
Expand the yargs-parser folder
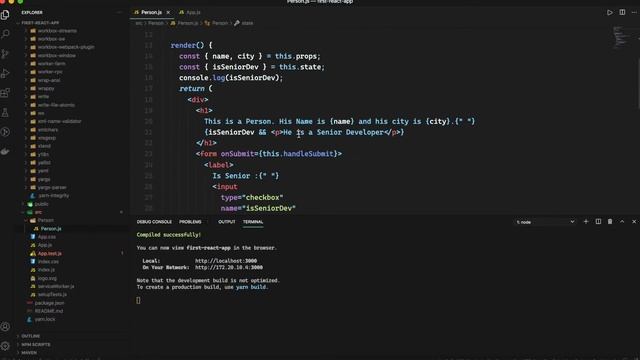coord(52,187)
